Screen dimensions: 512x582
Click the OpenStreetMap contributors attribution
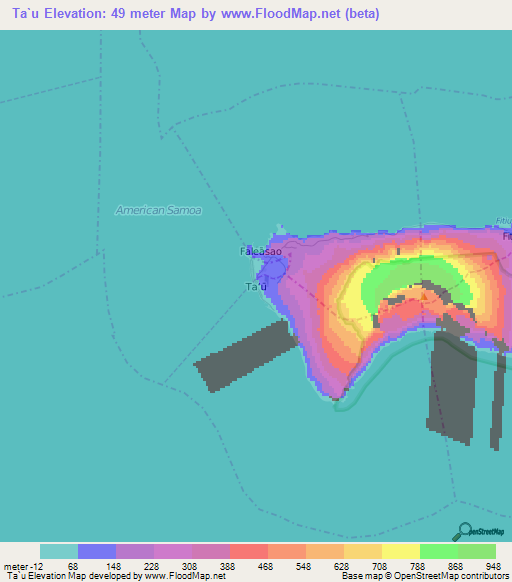425,576
